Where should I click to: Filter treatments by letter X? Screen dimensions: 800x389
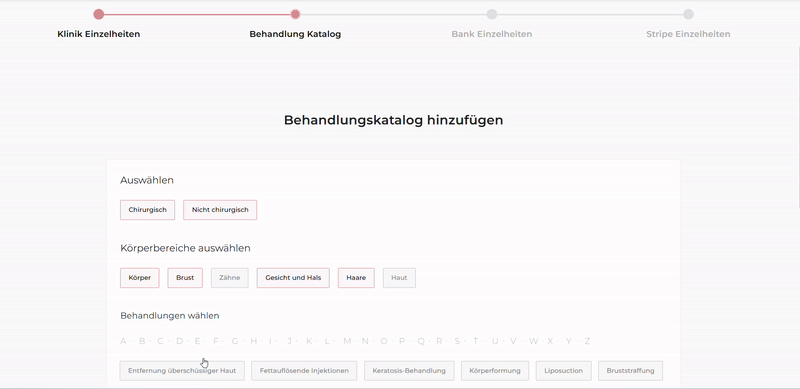point(550,341)
